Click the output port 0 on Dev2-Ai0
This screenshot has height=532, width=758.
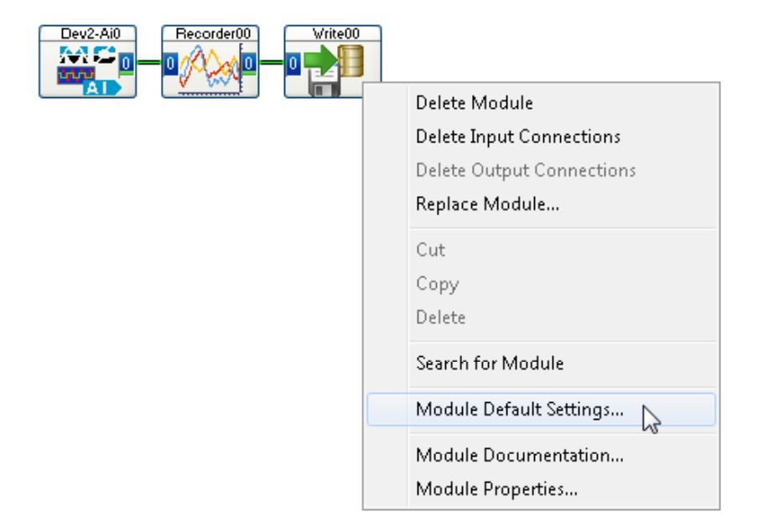tap(125, 62)
